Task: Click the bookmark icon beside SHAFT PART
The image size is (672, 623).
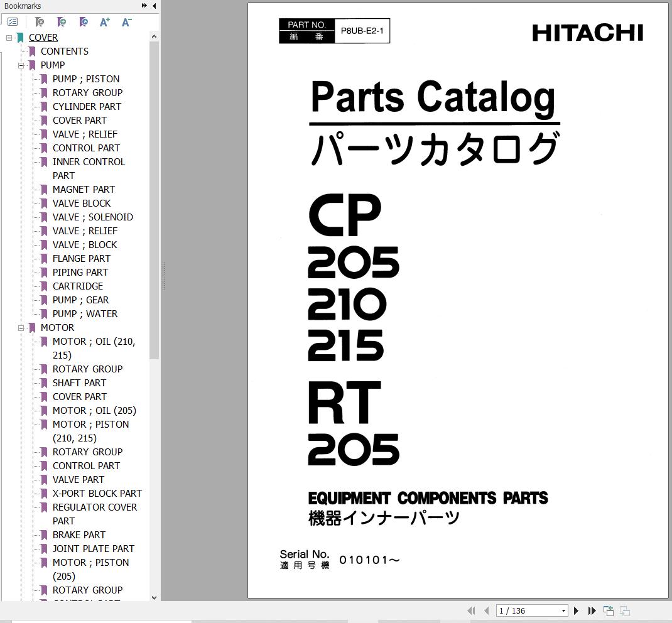Action: 44,382
